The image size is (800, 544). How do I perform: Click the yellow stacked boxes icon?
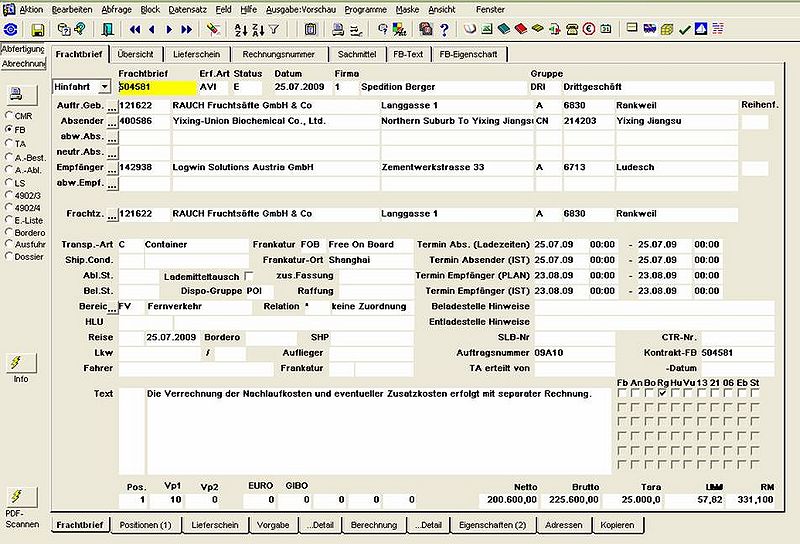tap(667, 29)
